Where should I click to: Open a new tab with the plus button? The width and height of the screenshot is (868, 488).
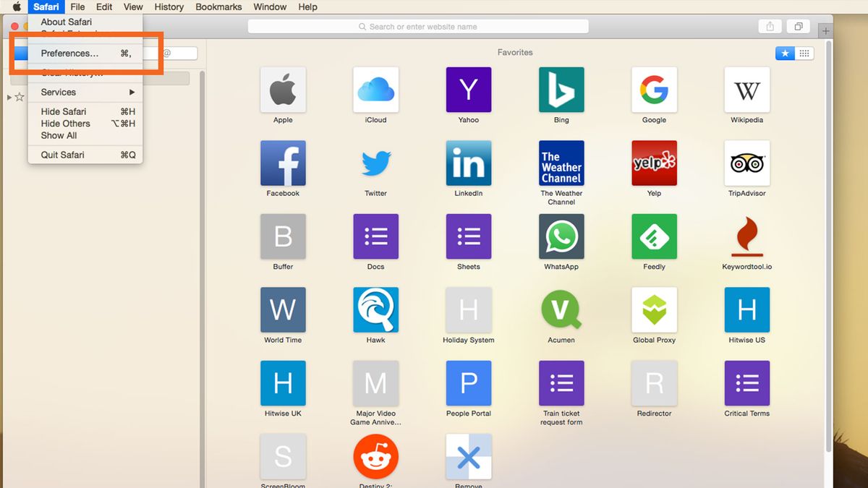click(825, 30)
